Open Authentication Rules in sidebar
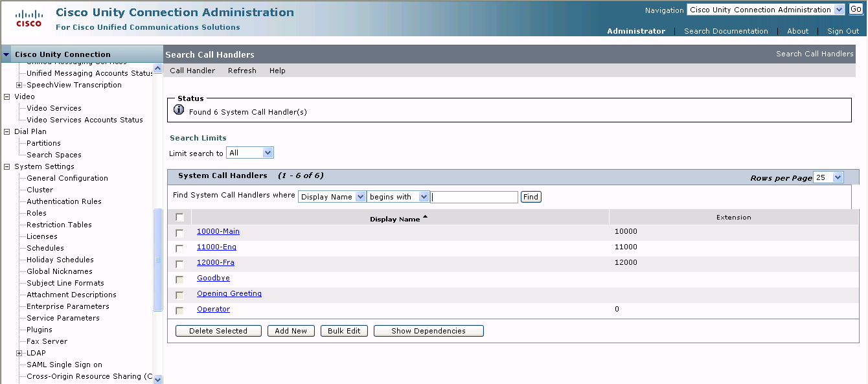The image size is (868, 384). 64,201
